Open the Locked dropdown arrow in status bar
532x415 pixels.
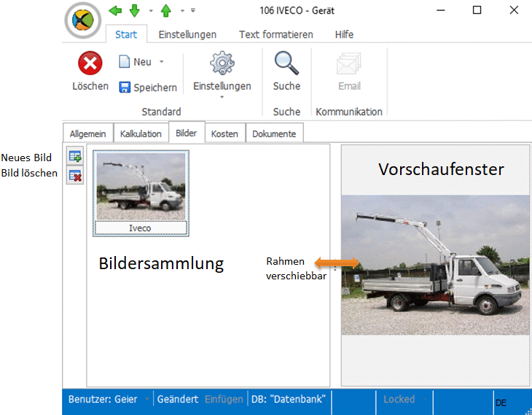click(425, 399)
